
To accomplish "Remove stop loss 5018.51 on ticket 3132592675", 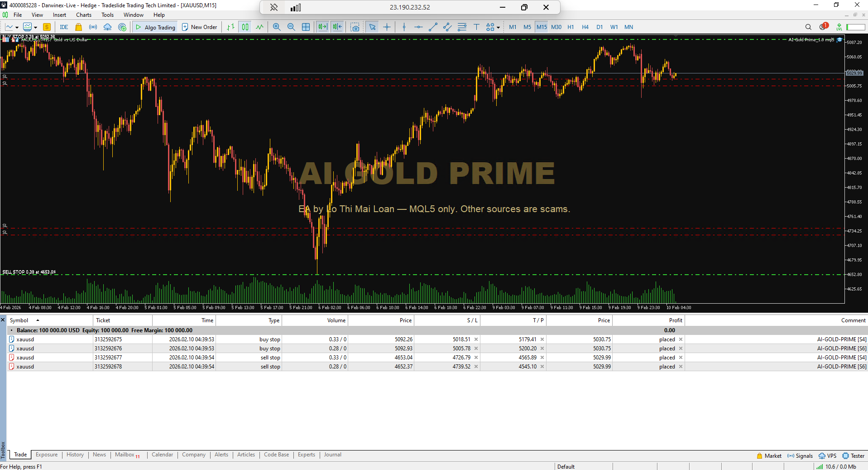I will pos(476,339).
